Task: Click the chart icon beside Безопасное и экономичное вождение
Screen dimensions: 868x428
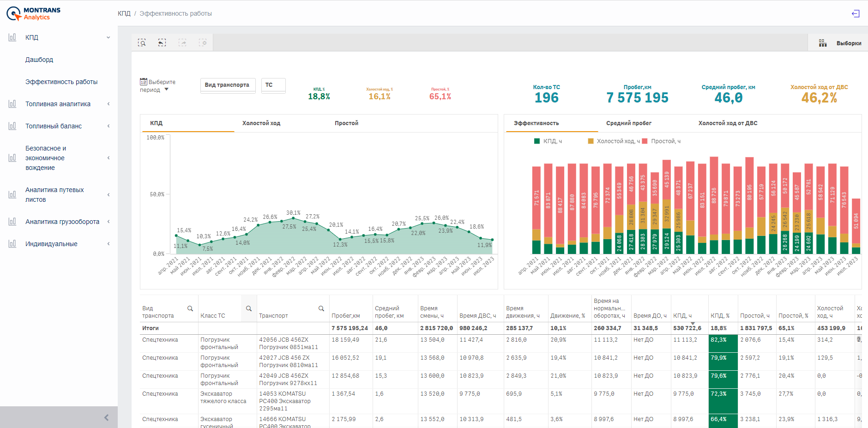Action: [x=12, y=158]
